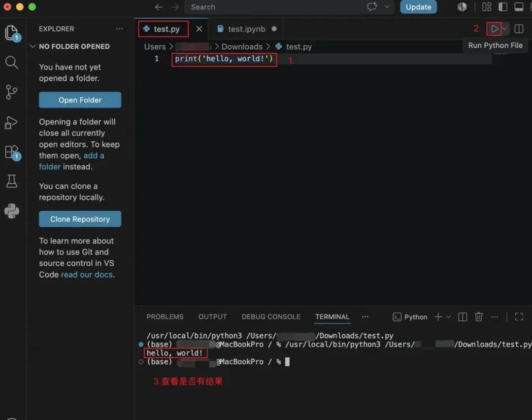
Task: Go forward with the right arrow
Action: click(x=175, y=7)
